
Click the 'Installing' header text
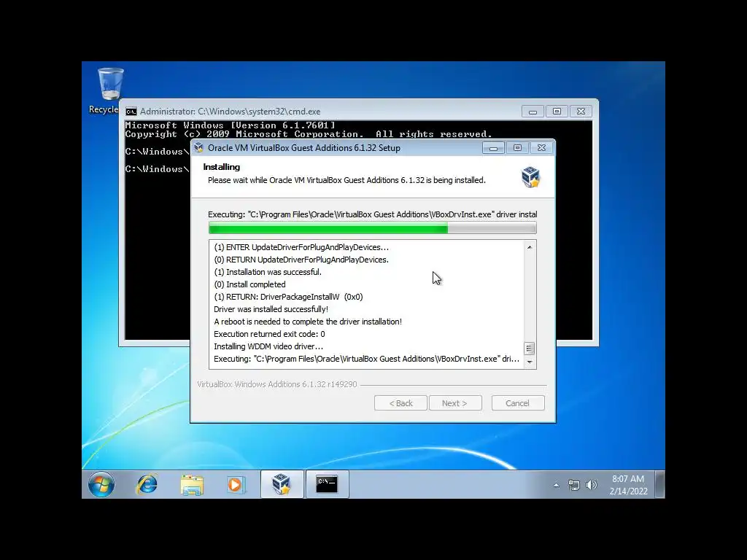(222, 167)
